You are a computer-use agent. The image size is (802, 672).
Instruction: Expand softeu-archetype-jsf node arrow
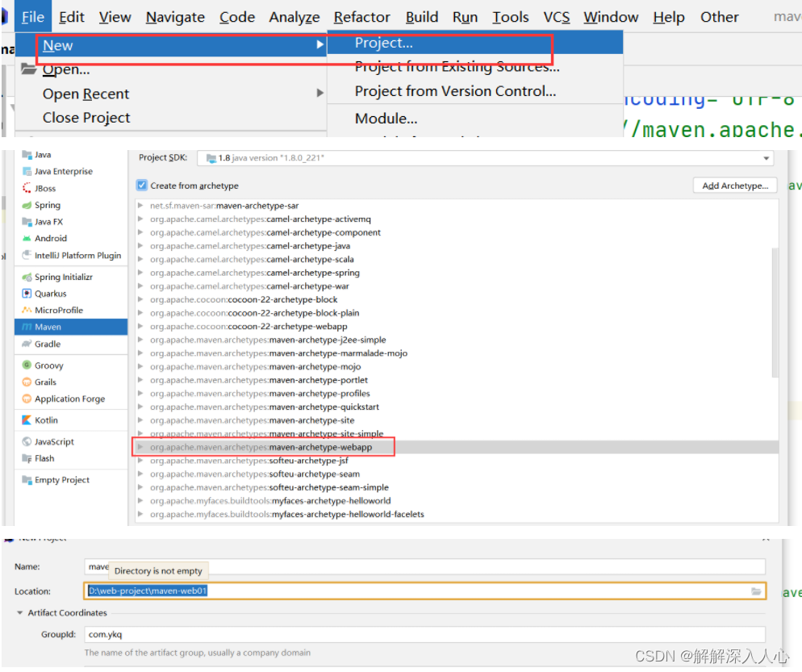pyautogui.click(x=140, y=461)
